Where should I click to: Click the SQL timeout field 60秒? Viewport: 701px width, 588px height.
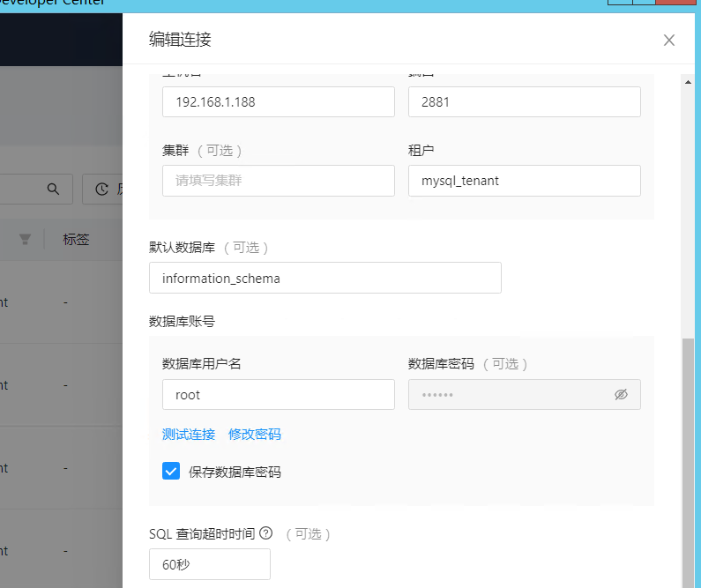tap(210, 564)
